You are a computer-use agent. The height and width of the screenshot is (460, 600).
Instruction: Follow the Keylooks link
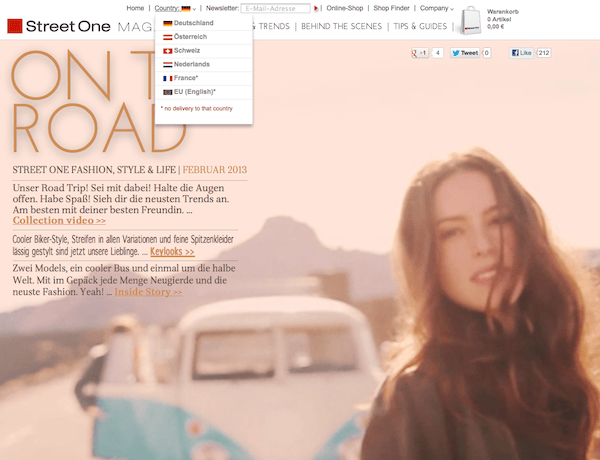[x=172, y=251]
